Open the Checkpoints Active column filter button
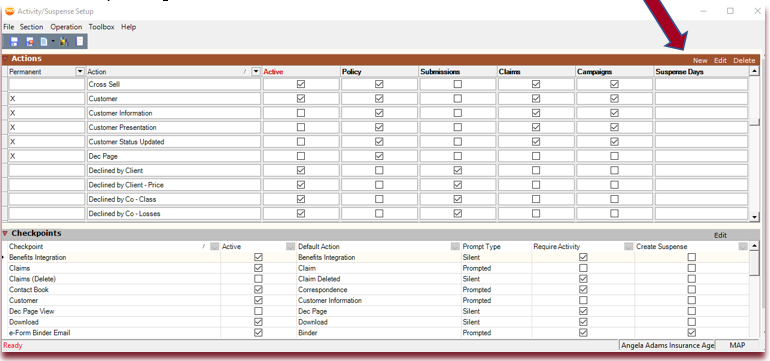This screenshot has height=361, width=770. pos(291,247)
